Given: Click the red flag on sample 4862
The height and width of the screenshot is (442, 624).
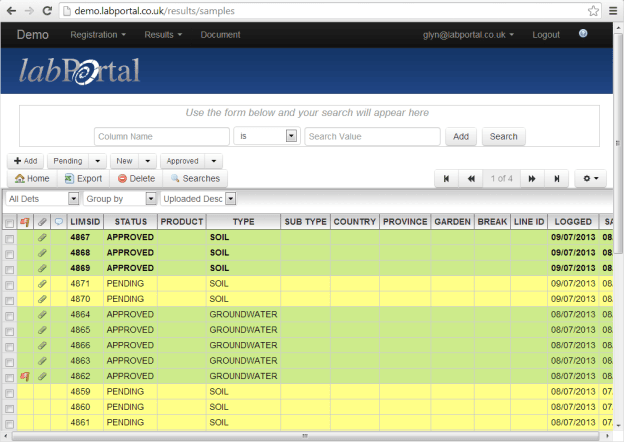Looking at the screenshot, I should [x=25, y=376].
